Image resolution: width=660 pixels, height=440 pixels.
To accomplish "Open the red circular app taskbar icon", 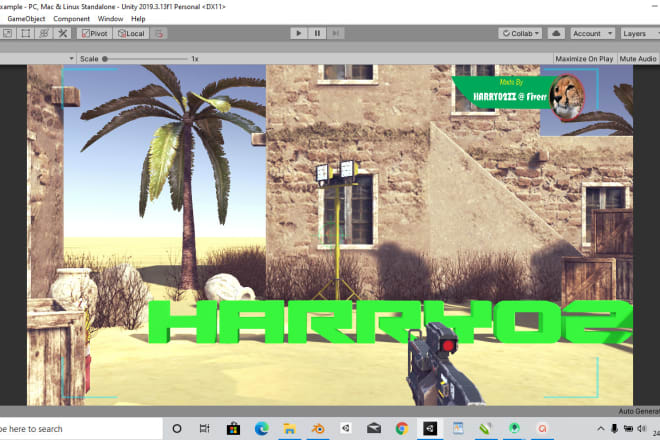I will pyautogui.click(x=542, y=429).
